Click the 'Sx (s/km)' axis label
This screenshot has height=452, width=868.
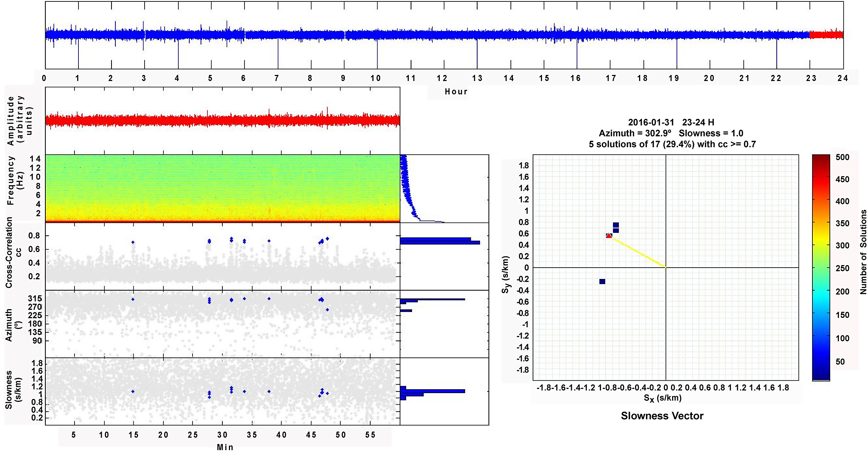point(663,398)
